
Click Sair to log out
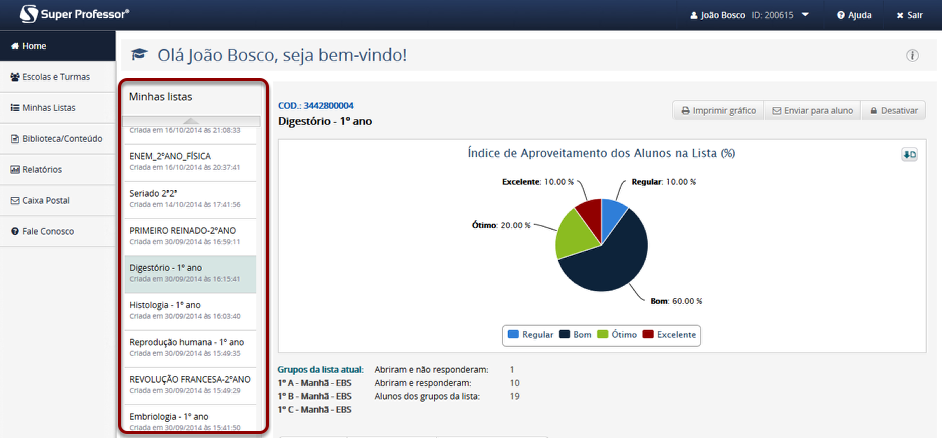(910, 15)
